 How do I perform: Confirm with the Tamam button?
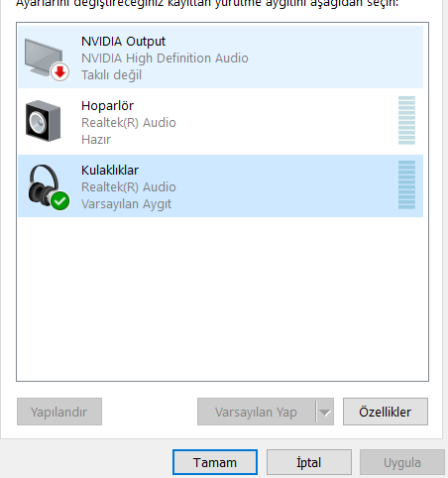[x=215, y=462]
